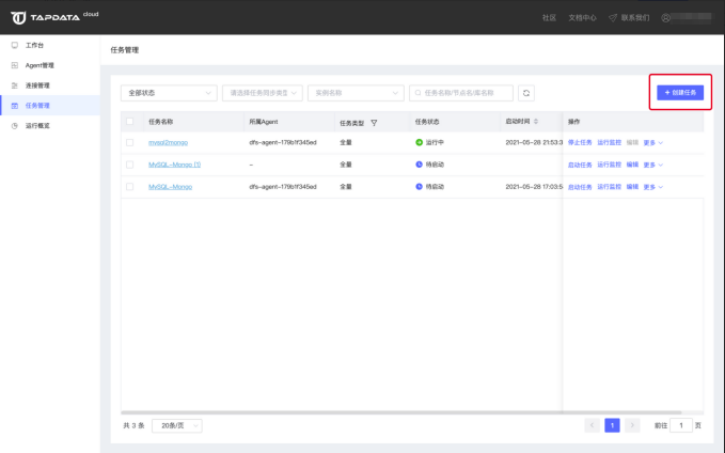This screenshot has width=725, height=453.
Task: Open the MySQL-Mongo (1) task link
Action: click(174, 165)
